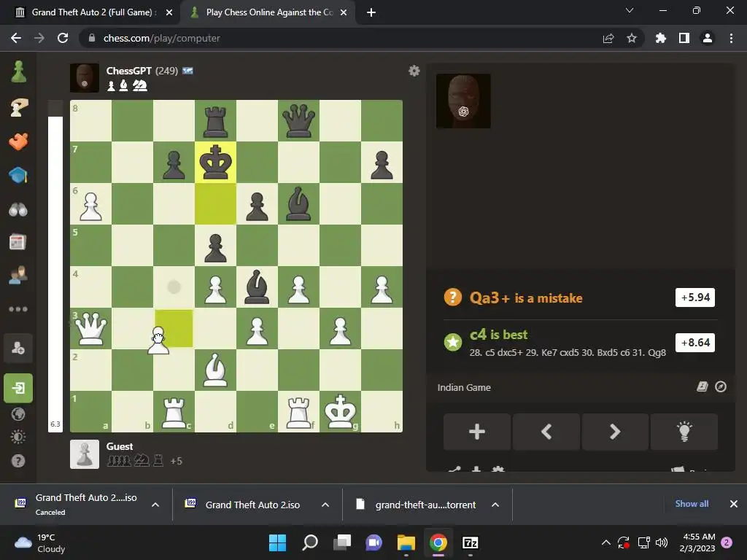The image size is (747, 560).
Task: Click the Qa3+ mistake question icon
Action: point(452,297)
